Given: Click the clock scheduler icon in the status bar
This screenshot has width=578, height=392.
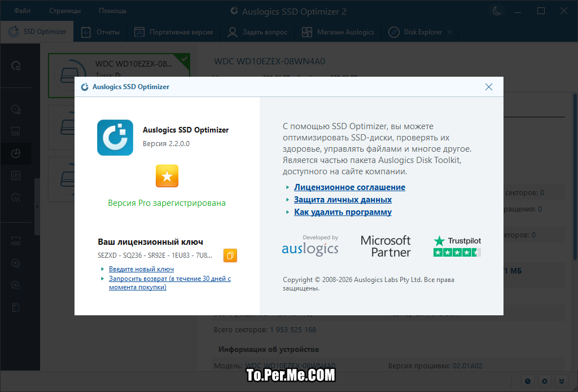Looking at the screenshot, I should click(528, 381).
